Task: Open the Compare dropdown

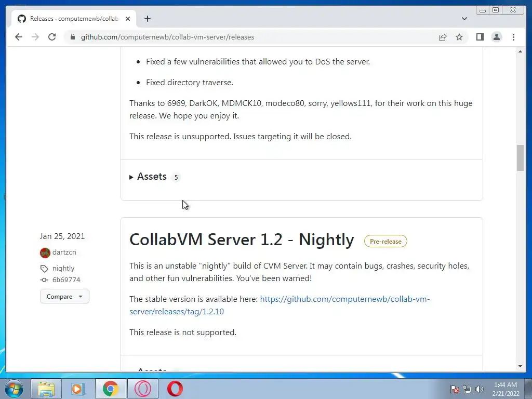Action: (64, 296)
